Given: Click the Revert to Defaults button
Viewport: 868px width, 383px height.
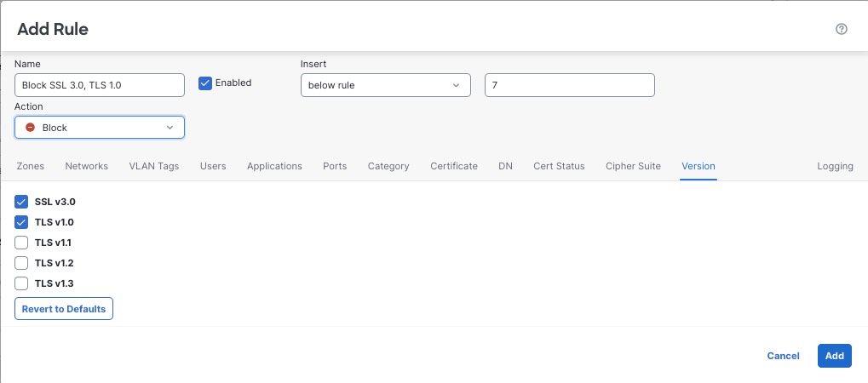Looking at the screenshot, I should tap(64, 309).
